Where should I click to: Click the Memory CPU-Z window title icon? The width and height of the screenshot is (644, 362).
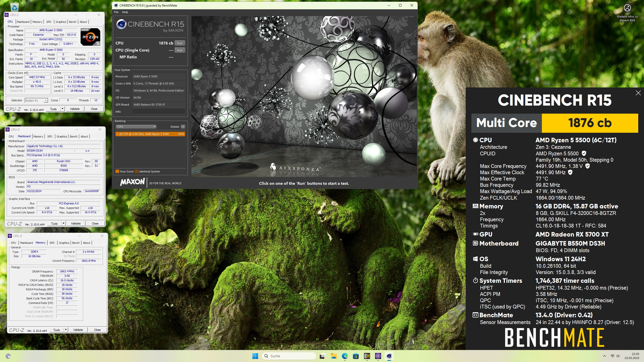coord(10,236)
